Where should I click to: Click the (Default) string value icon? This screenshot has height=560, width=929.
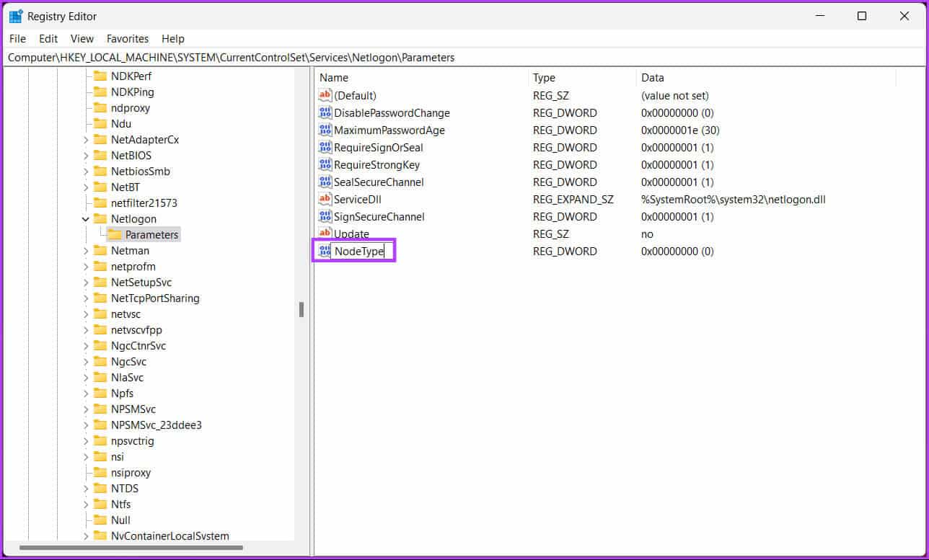(325, 95)
